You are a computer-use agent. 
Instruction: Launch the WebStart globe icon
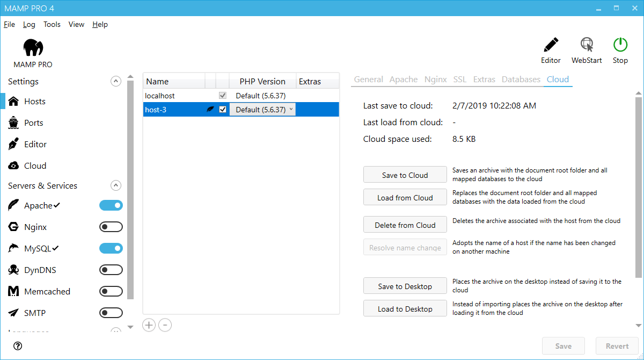[587, 45]
